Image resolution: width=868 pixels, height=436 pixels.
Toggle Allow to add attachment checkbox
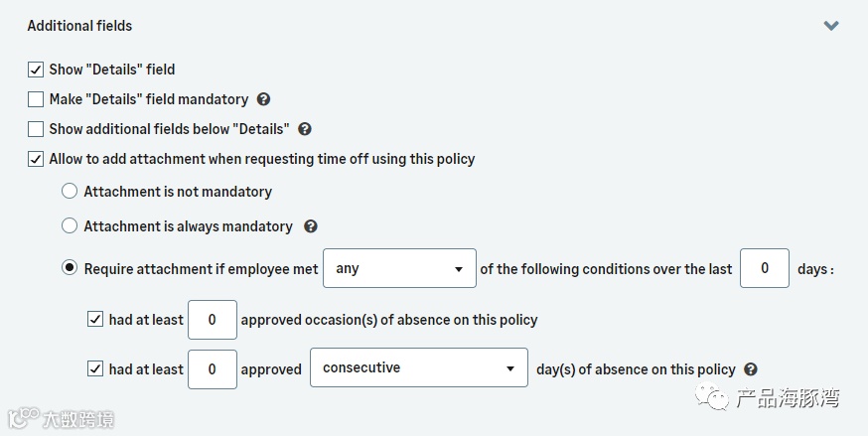pyautogui.click(x=36, y=159)
